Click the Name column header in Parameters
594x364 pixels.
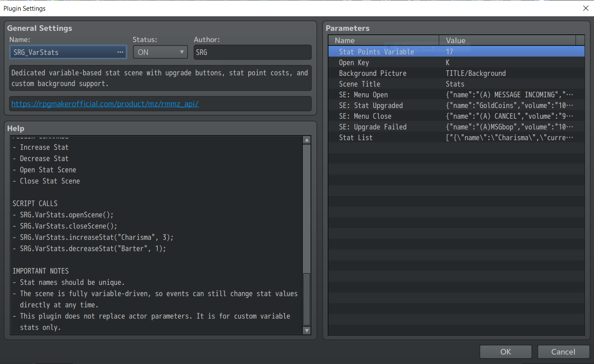point(384,40)
